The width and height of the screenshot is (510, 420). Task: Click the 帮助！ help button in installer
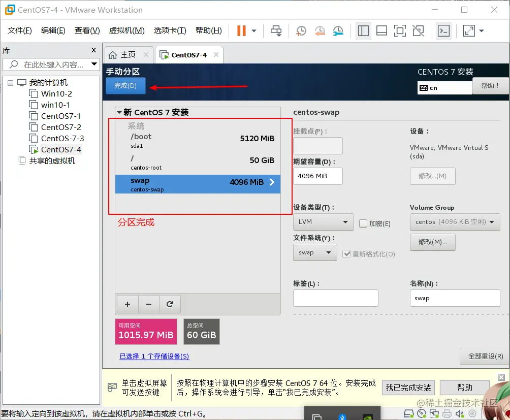[x=490, y=86]
